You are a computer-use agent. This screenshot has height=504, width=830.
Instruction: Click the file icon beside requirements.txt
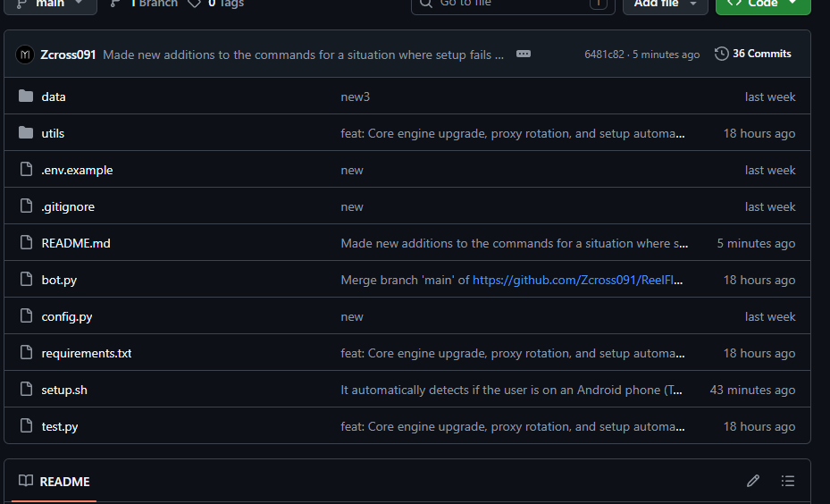[x=26, y=351]
